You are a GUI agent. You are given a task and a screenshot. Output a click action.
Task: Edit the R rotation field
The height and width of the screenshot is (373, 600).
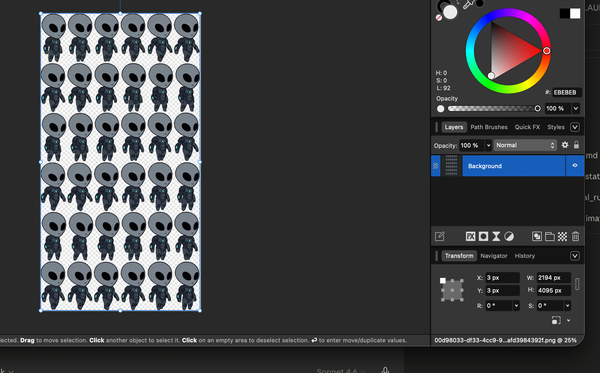(499, 306)
